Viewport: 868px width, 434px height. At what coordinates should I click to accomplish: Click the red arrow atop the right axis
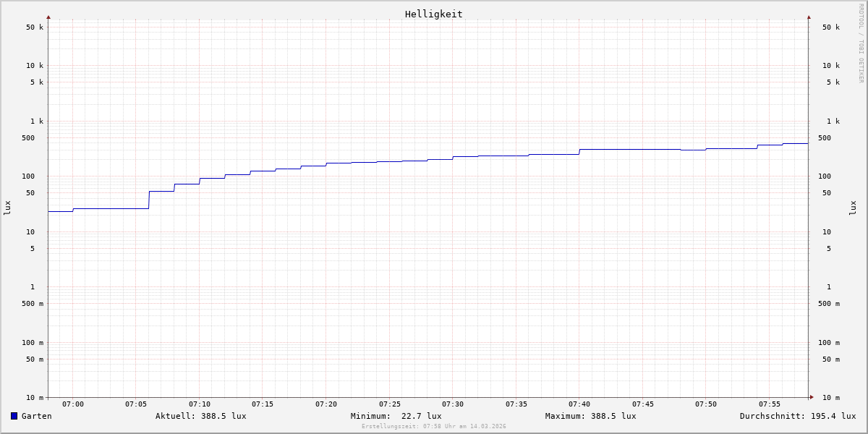809,17
